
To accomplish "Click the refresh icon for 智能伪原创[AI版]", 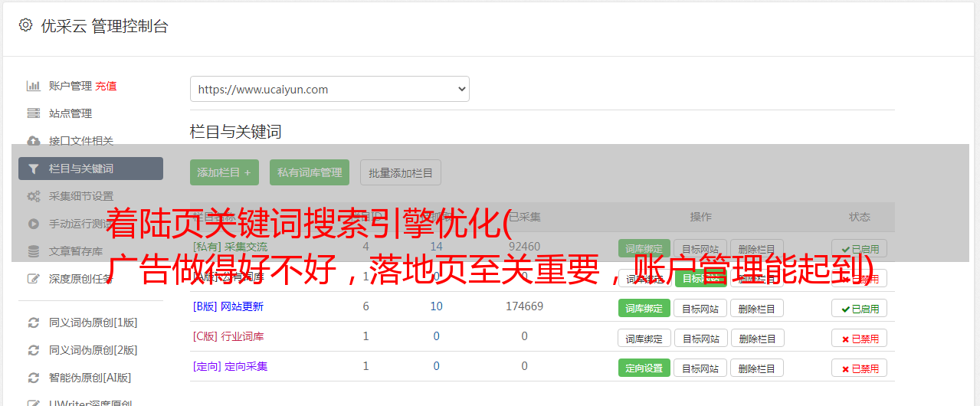I will (34, 378).
